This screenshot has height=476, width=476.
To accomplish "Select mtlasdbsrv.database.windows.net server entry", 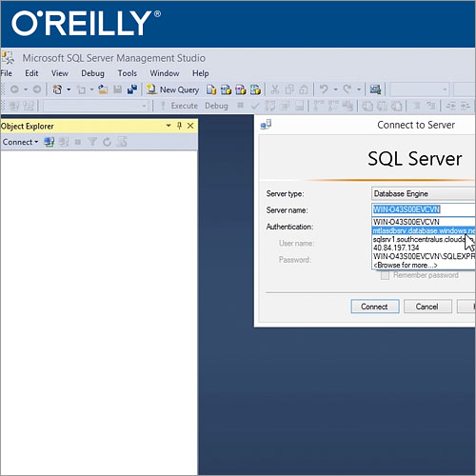I will [424, 230].
